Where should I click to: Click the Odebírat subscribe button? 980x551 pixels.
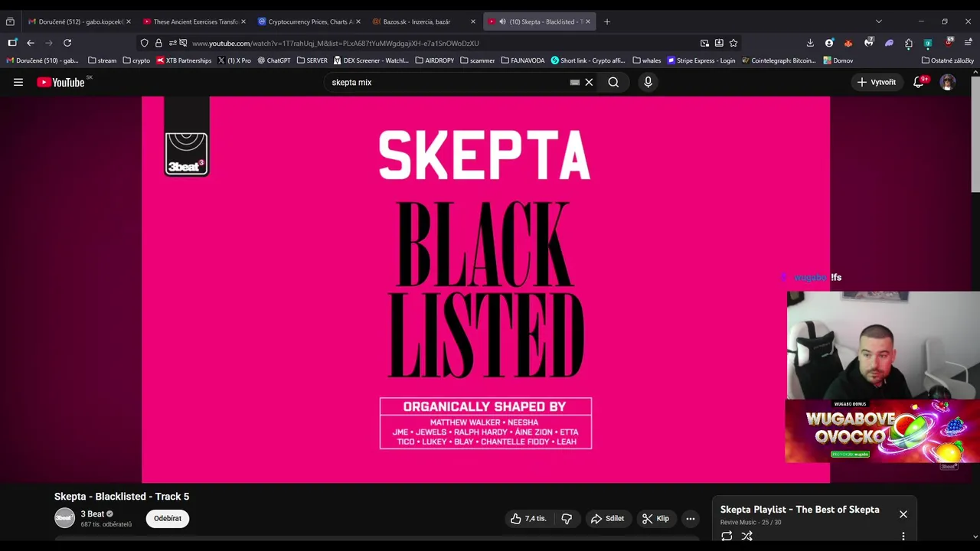pos(168,518)
